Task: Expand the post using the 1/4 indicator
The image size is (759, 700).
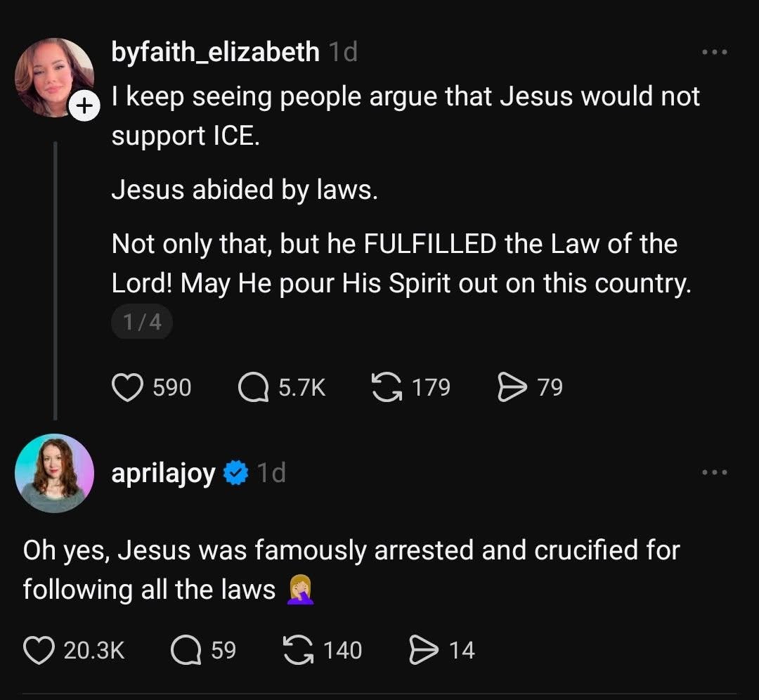Action: pyautogui.click(x=142, y=322)
